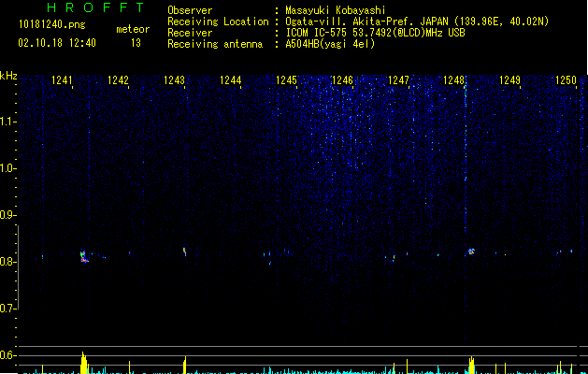Select the filename 10181240.png
Screen dimensions: 588x374
52,25
